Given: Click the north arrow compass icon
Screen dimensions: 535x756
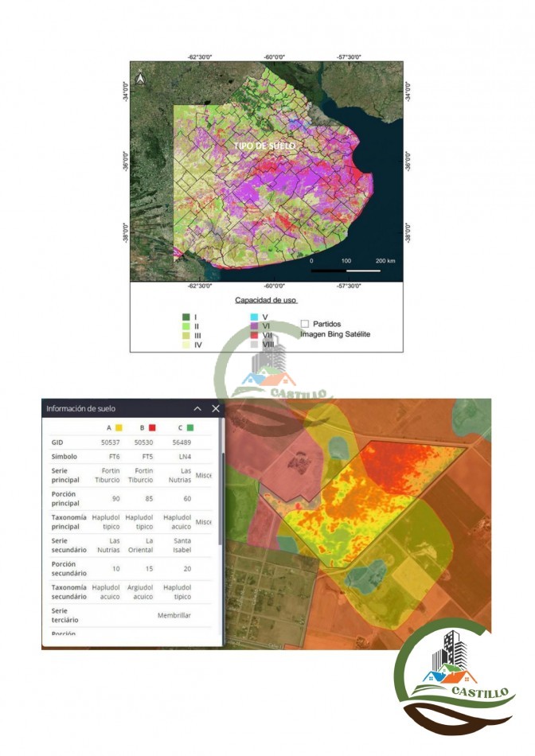Looking at the screenshot, I should coord(140,78).
